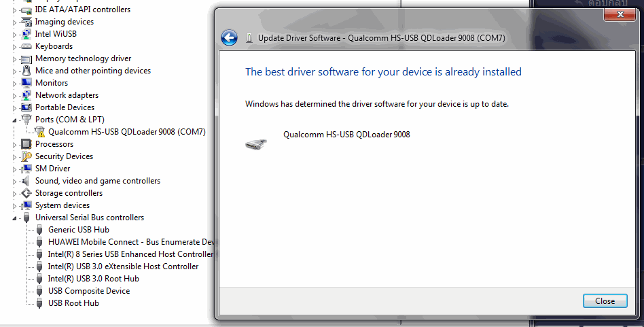This screenshot has height=327, width=644.
Task: Select Intel(R) USB 3.0 eXtensible Host Controller
Action: (123, 266)
